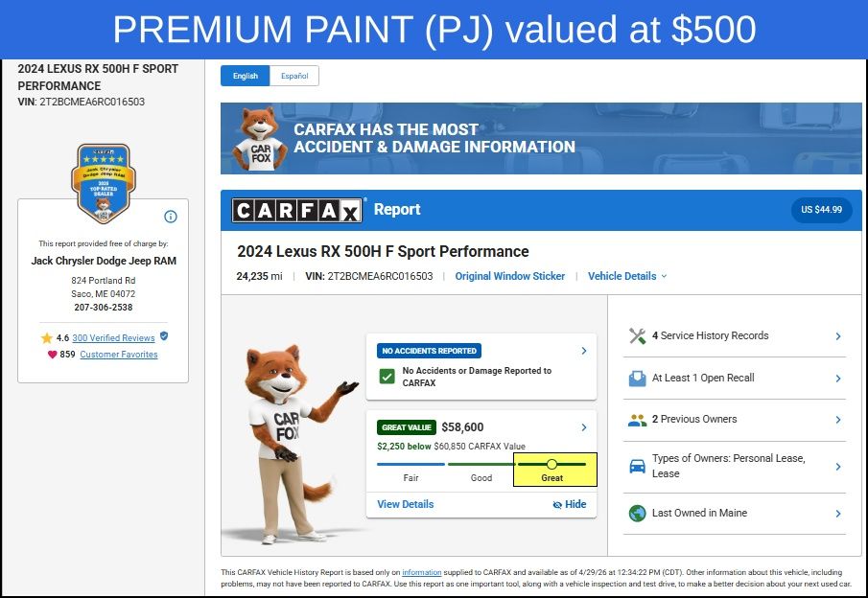Click the verified shield icon by reviews
This screenshot has height=598, width=868.
(164, 335)
